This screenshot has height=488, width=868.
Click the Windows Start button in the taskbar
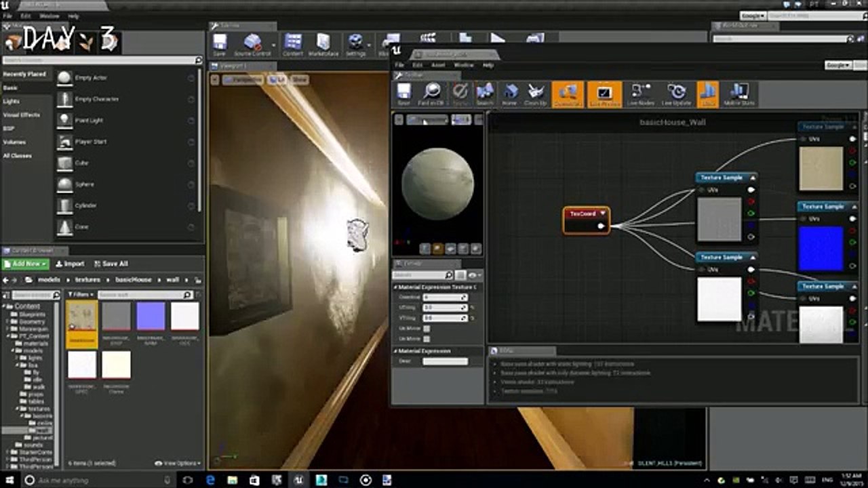pyautogui.click(x=9, y=480)
